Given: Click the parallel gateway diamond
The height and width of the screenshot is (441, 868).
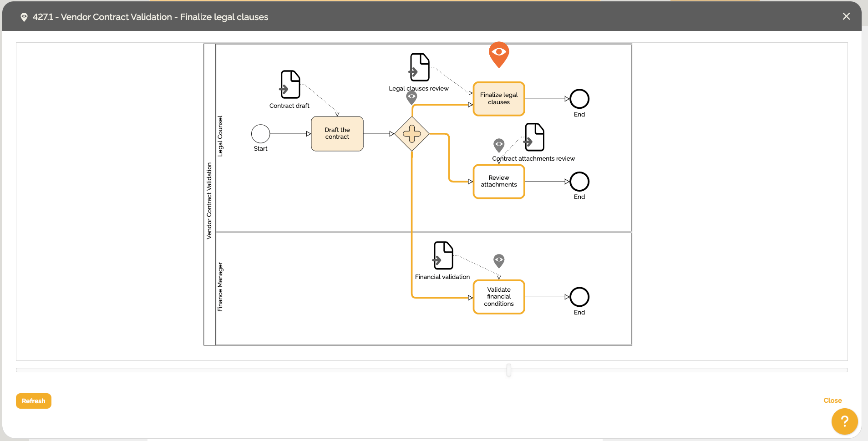Looking at the screenshot, I should coord(412,134).
